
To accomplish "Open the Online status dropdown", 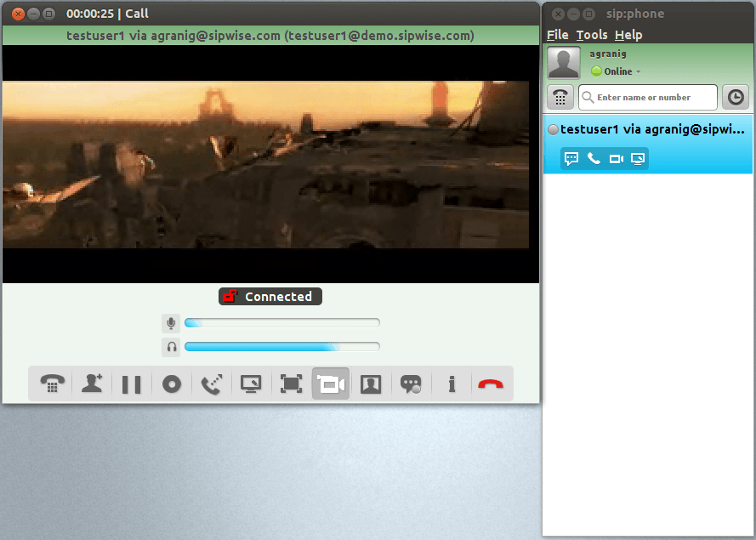I will coord(617,71).
